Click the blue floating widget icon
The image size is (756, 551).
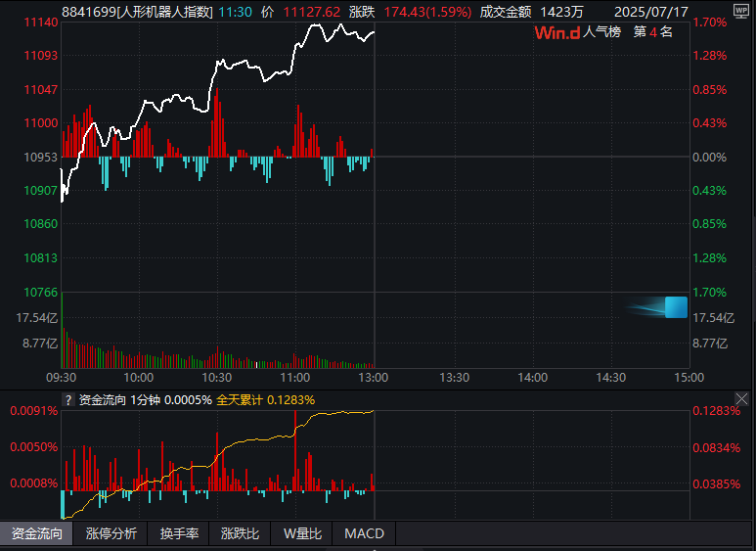(675, 307)
